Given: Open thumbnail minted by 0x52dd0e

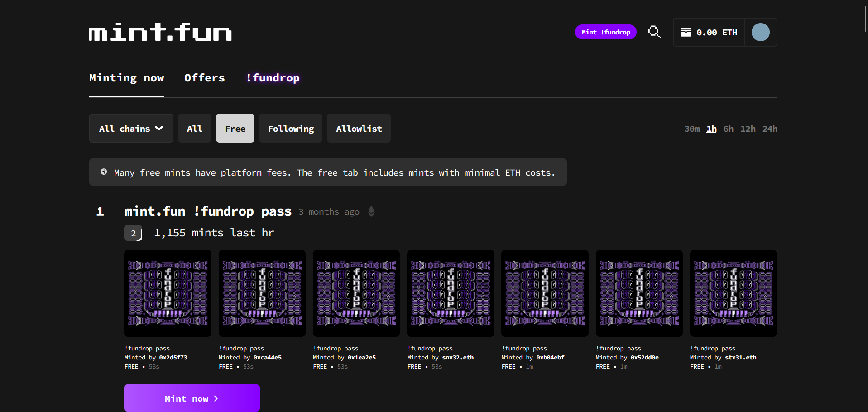Looking at the screenshot, I should click(639, 293).
